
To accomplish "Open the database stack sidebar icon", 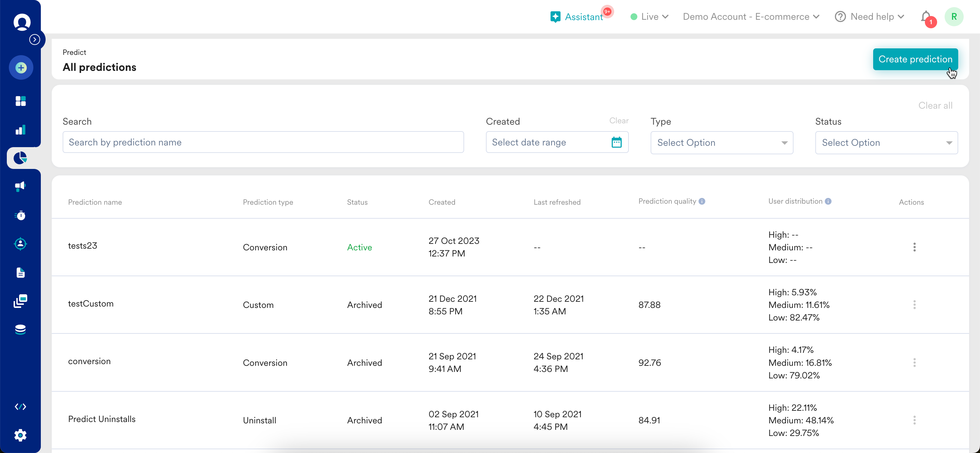I will coord(20,329).
